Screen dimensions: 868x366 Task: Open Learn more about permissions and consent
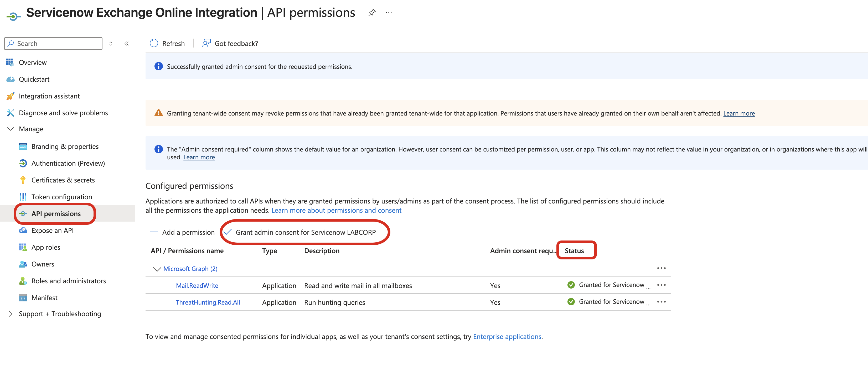click(x=336, y=211)
